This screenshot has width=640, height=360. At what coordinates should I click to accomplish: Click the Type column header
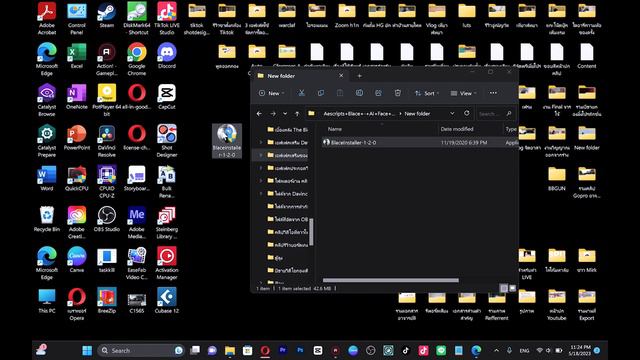(511, 129)
